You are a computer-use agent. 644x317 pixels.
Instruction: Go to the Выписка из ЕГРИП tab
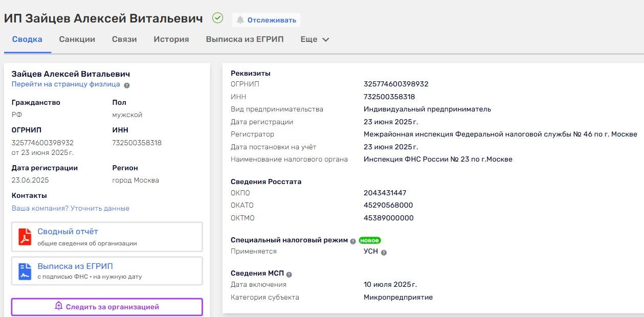click(245, 39)
